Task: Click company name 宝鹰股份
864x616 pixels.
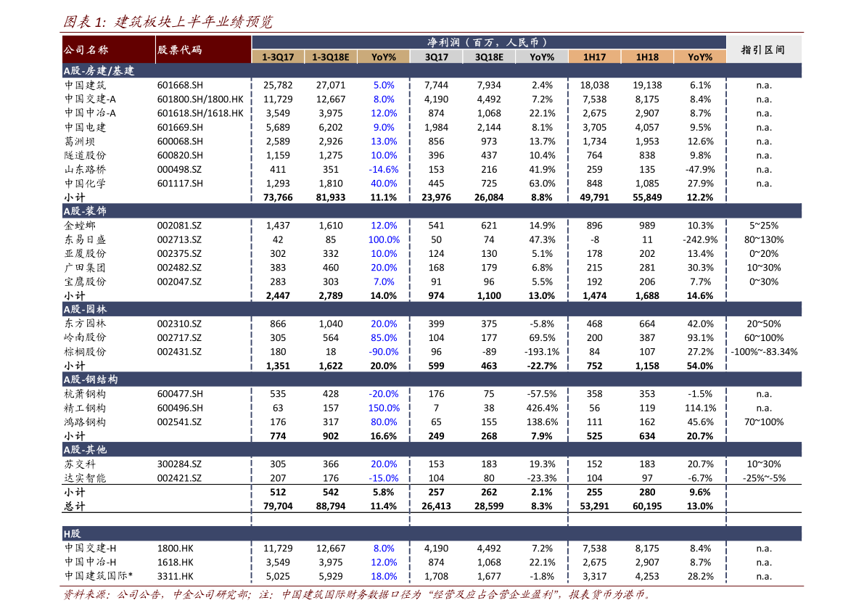Action: 86,282
